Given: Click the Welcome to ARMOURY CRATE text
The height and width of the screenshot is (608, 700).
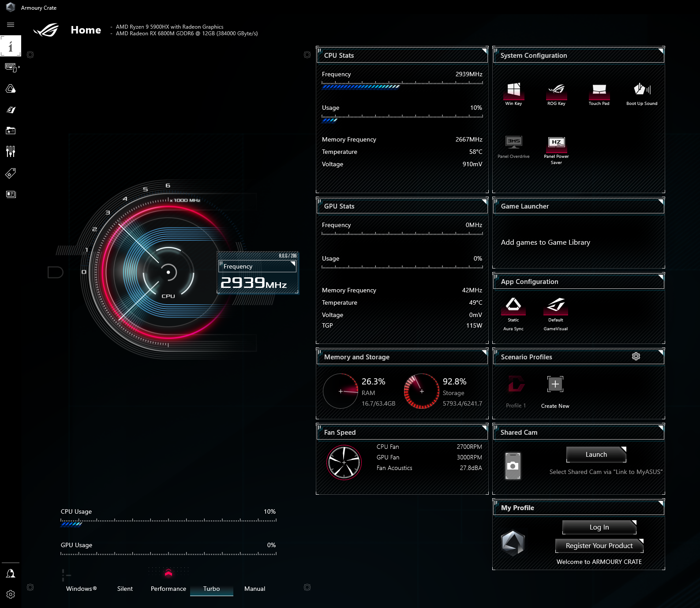Looking at the screenshot, I should tap(599, 562).
